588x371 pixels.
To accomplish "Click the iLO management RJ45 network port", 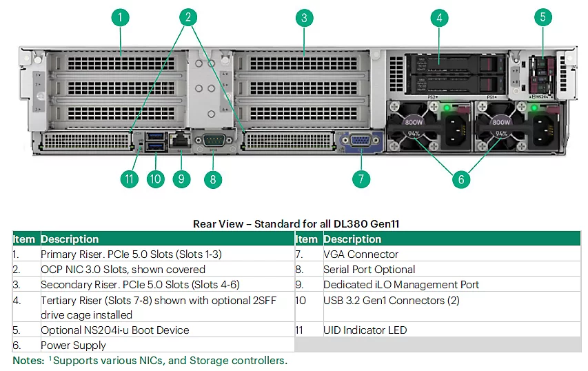I will point(181,140).
